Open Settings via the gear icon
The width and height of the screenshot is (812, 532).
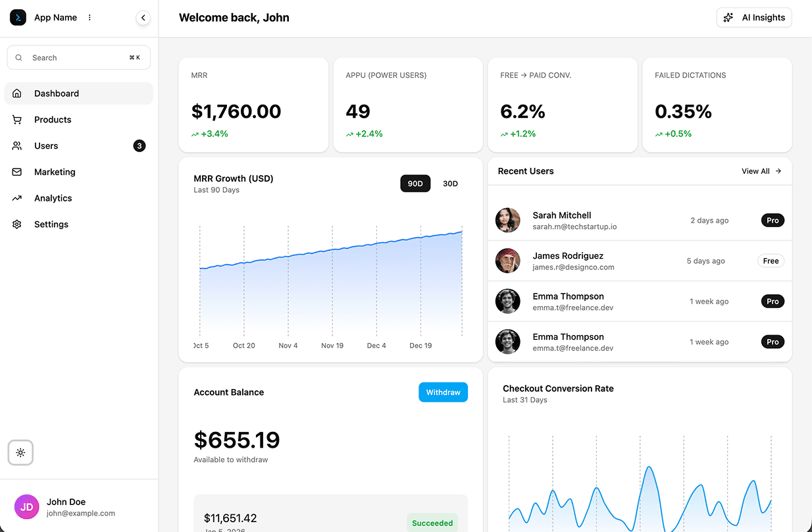point(16,224)
